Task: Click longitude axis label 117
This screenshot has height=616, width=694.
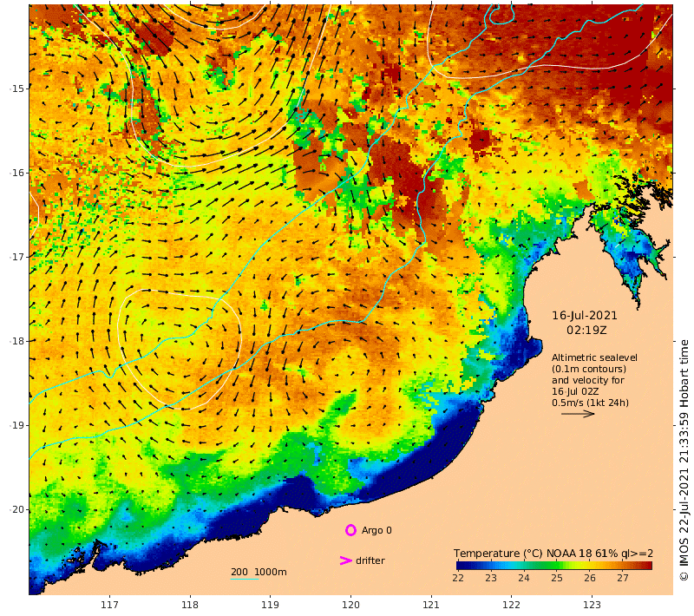Action: (x=109, y=605)
